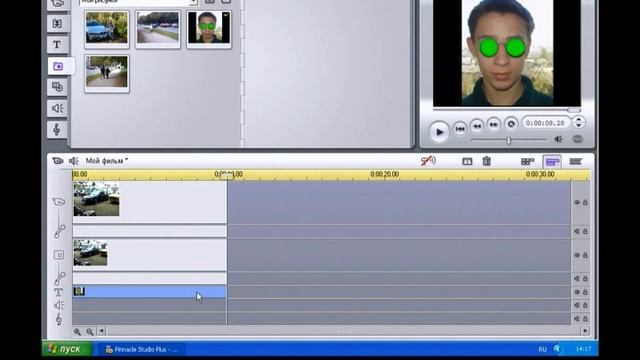Jump to beginning in the player

pyautogui.click(x=460, y=129)
